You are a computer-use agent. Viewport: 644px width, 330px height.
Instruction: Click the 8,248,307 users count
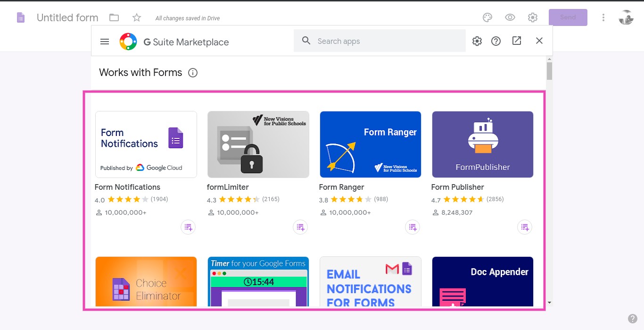click(x=457, y=212)
